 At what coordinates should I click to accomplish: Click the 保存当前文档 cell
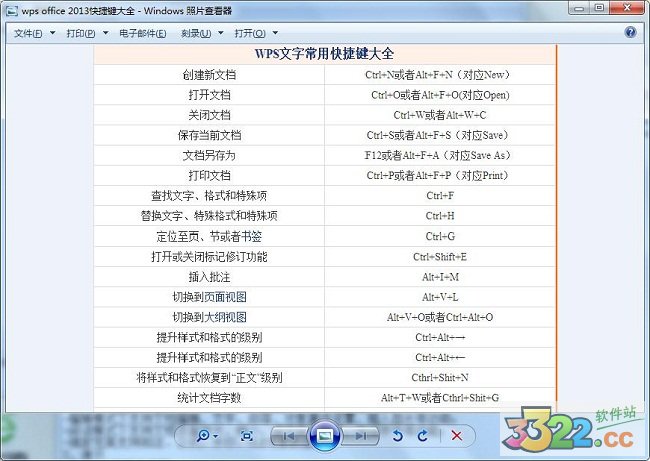209,135
